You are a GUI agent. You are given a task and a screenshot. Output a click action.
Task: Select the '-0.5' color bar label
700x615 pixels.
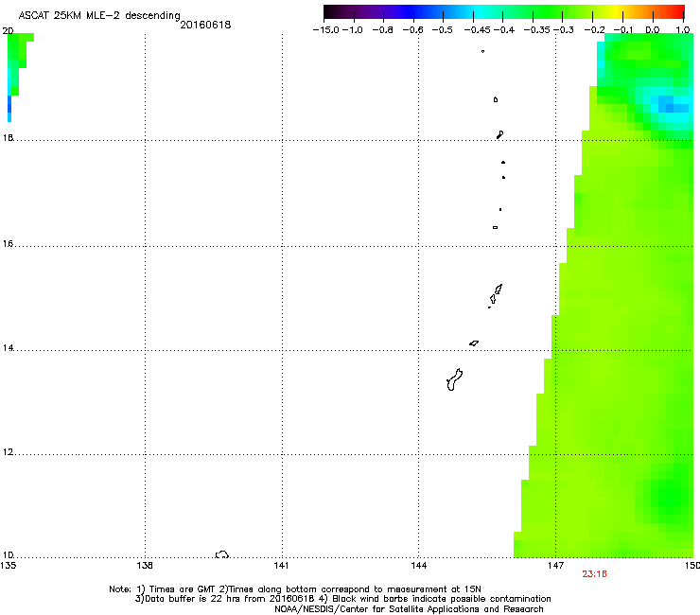click(x=442, y=30)
